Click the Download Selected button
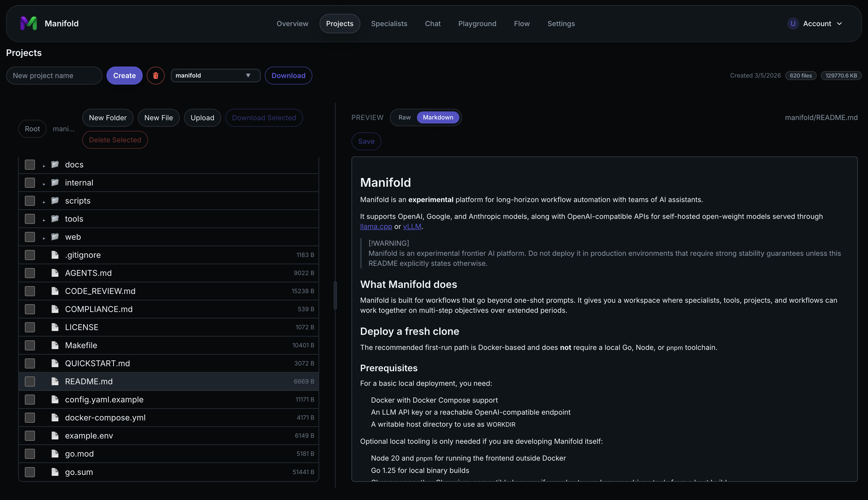 click(x=264, y=118)
